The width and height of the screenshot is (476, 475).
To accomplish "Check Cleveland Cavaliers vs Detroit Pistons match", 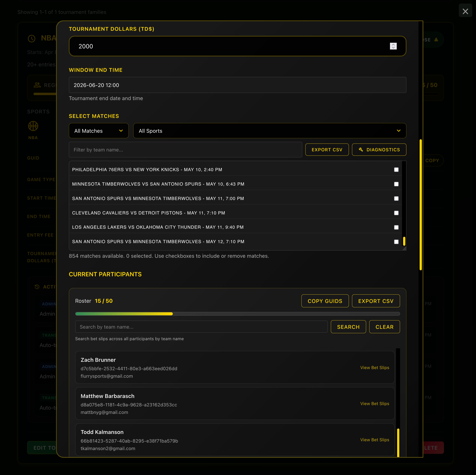I will pos(396,213).
